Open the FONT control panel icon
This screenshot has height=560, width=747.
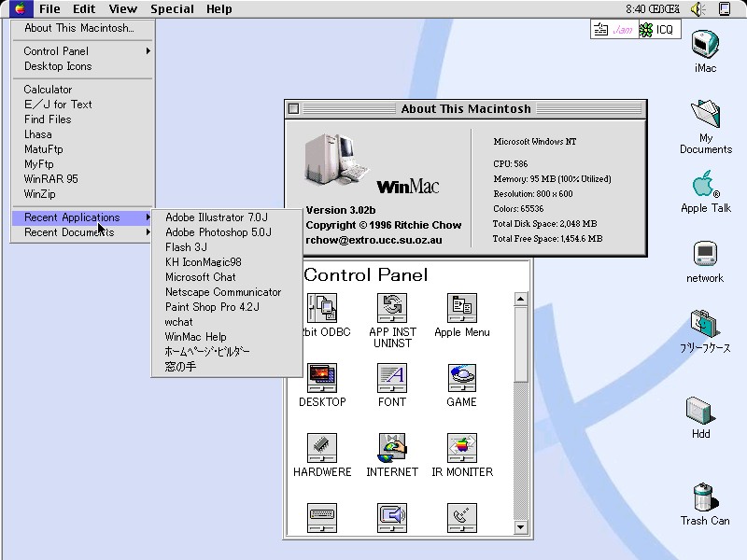(392, 378)
